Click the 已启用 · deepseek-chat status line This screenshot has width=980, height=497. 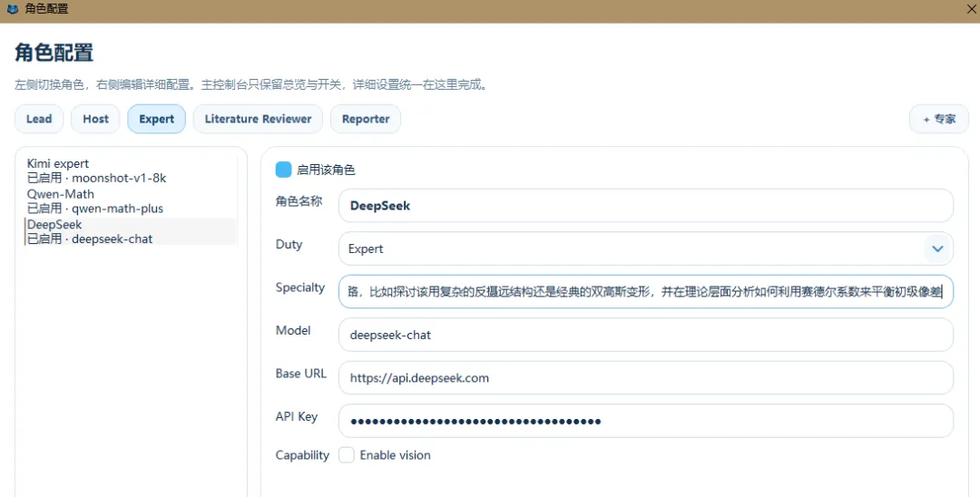[x=90, y=239]
